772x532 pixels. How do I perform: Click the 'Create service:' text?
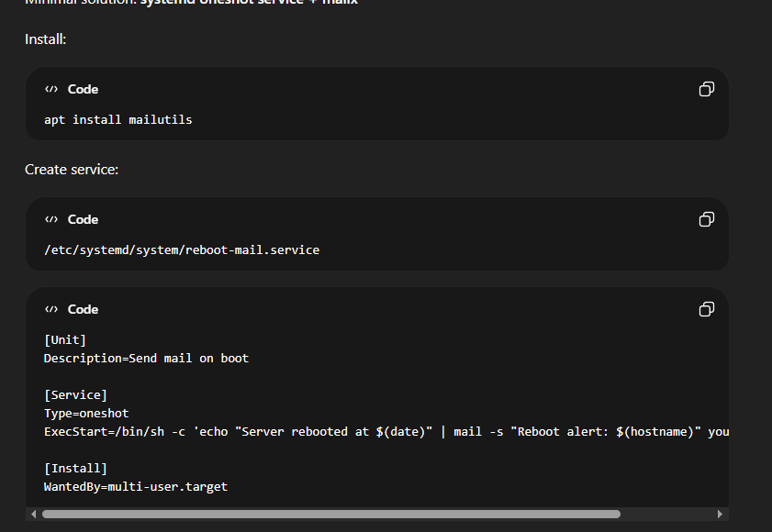72,170
